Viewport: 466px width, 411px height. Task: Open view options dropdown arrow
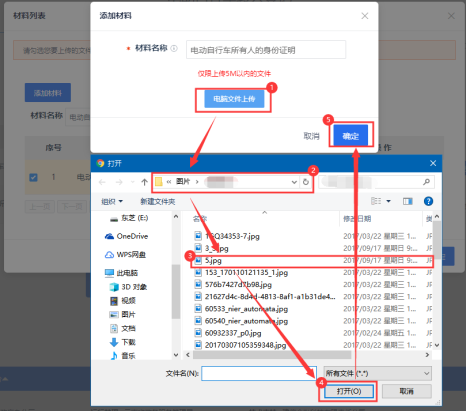pyautogui.click(x=388, y=201)
